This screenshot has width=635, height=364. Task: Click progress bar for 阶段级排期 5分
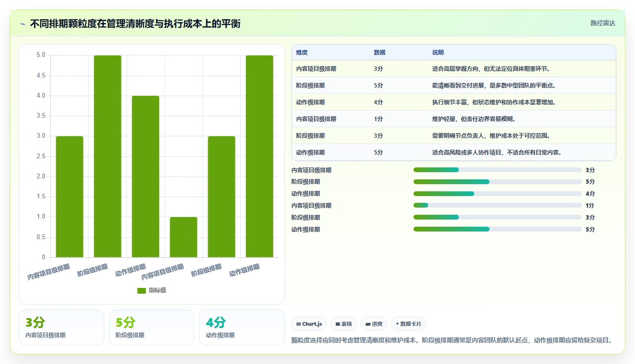tap(498, 182)
